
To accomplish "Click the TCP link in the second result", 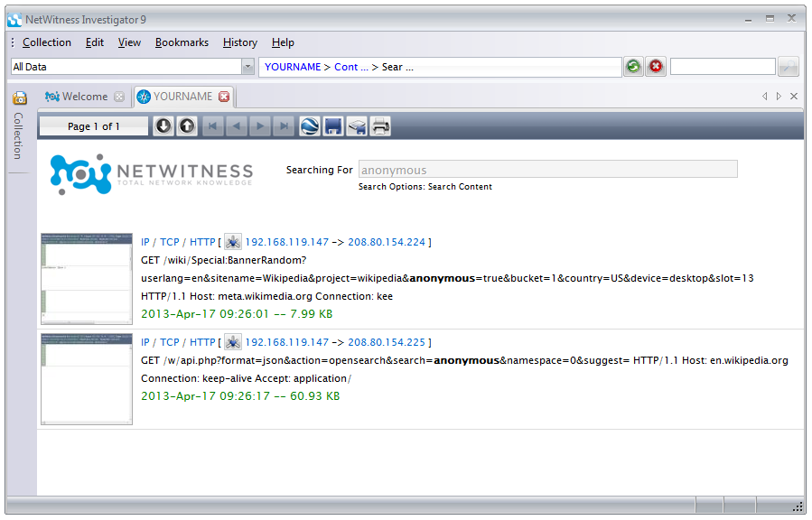I will point(169,342).
